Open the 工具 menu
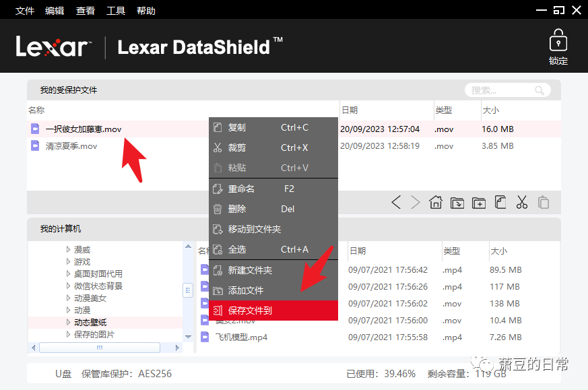This screenshot has width=588, height=390. click(116, 11)
